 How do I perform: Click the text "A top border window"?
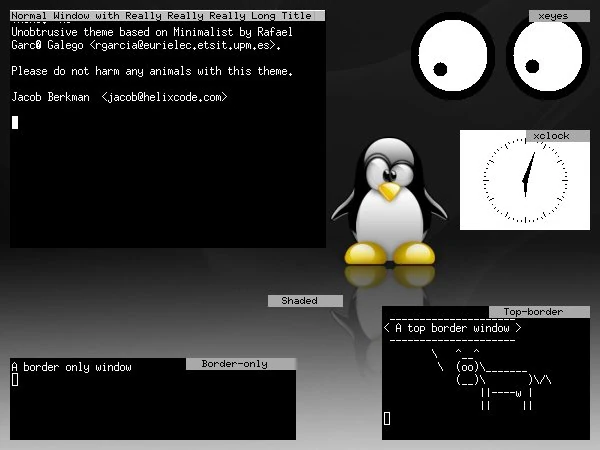[x=452, y=328]
